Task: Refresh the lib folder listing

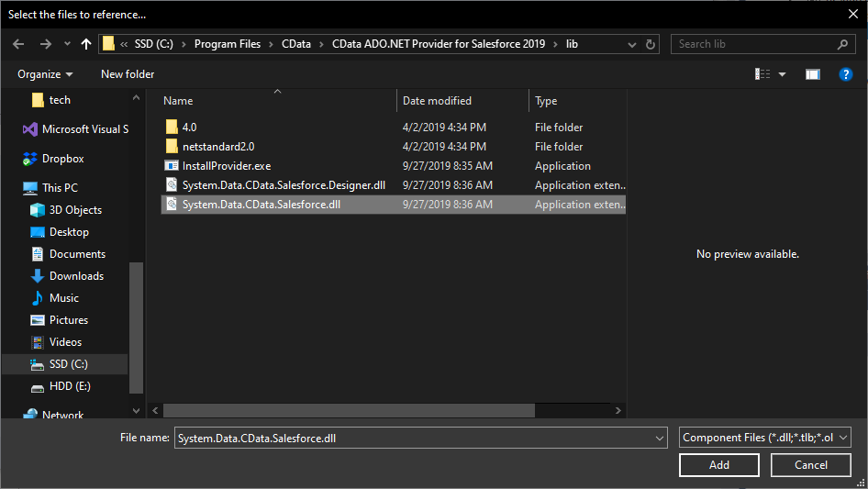Action: pyautogui.click(x=651, y=44)
